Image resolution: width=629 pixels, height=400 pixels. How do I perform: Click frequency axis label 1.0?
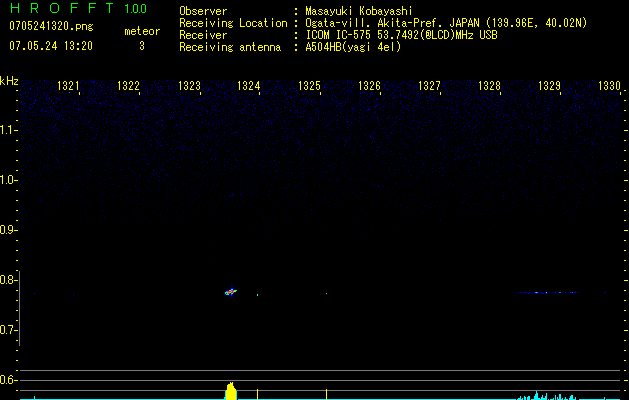tap(7, 180)
